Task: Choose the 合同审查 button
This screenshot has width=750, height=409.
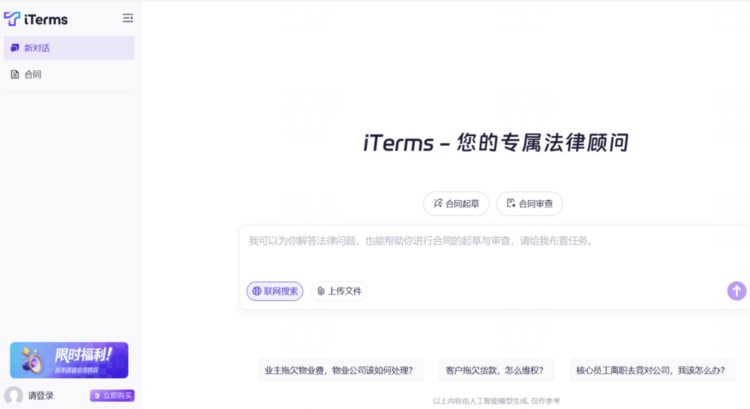Action: (530, 204)
